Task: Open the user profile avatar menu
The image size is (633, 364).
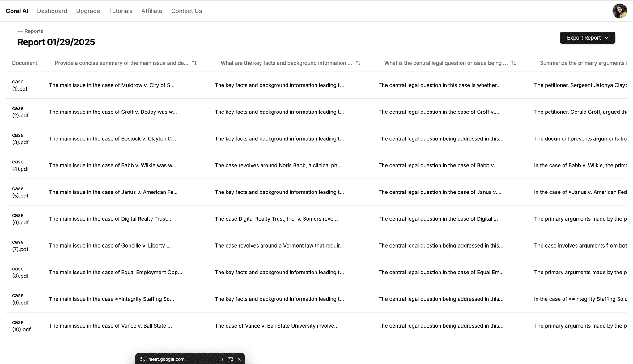Action: (x=619, y=11)
